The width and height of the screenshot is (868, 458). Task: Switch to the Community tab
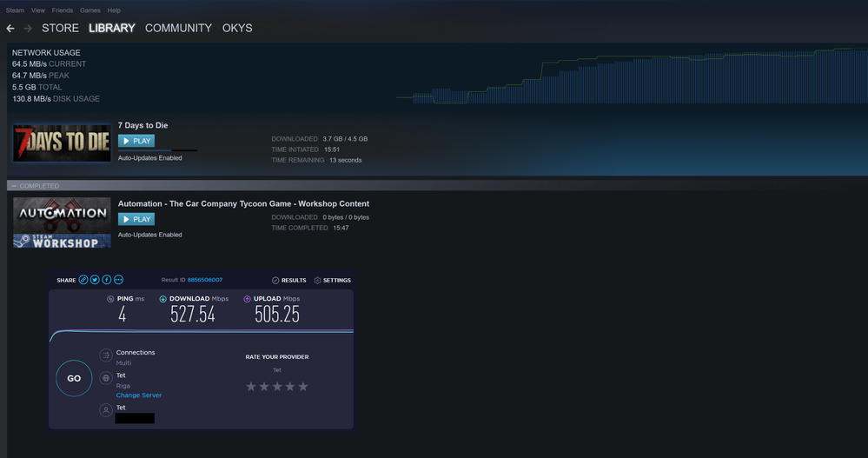(178, 29)
